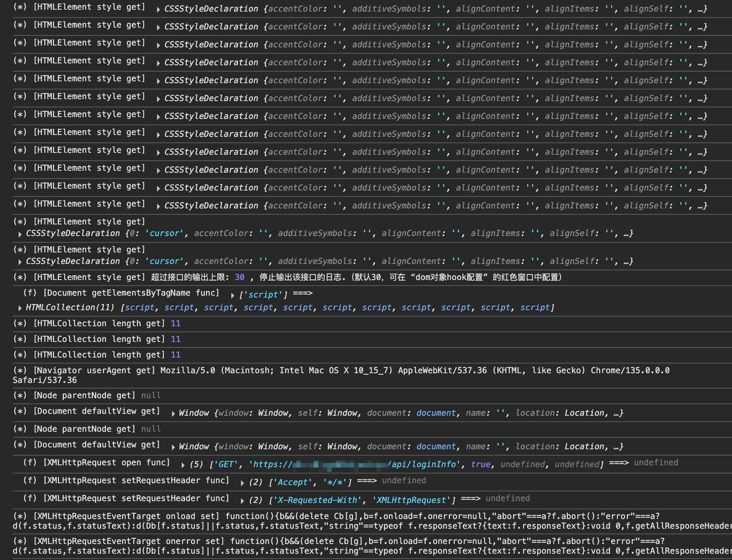
Task: Expand the ['Accept', '*/*'] header array
Action: tap(243, 483)
